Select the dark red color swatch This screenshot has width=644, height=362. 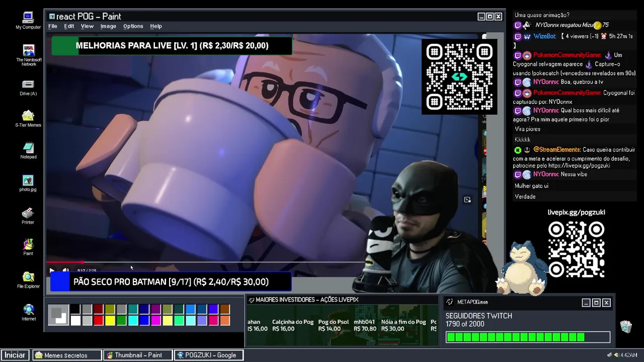click(99, 309)
